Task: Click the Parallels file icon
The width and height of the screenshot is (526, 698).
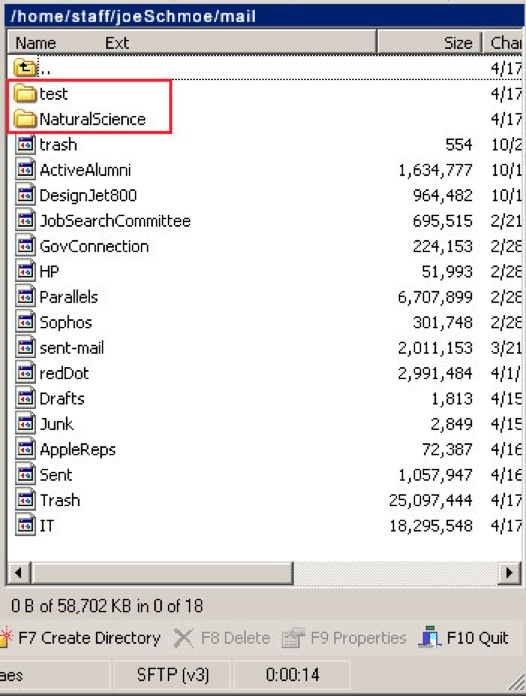Action: (25, 297)
